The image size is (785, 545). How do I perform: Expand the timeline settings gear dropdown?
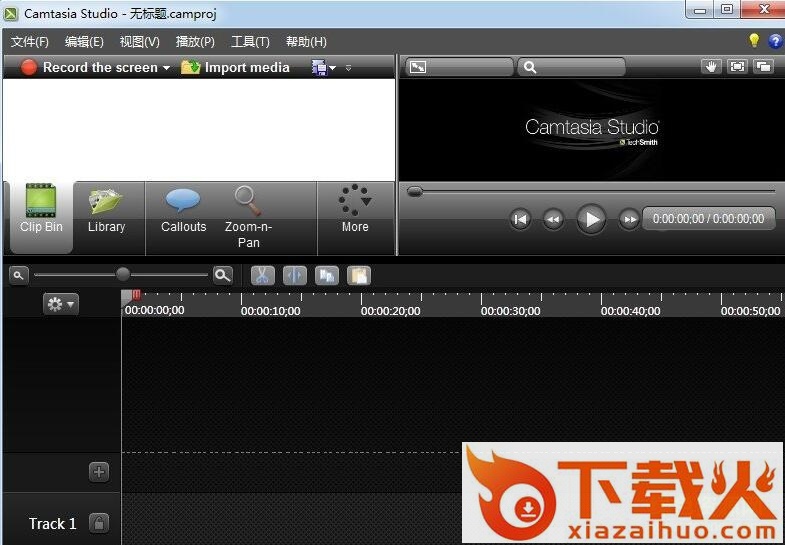pos(60,304)
